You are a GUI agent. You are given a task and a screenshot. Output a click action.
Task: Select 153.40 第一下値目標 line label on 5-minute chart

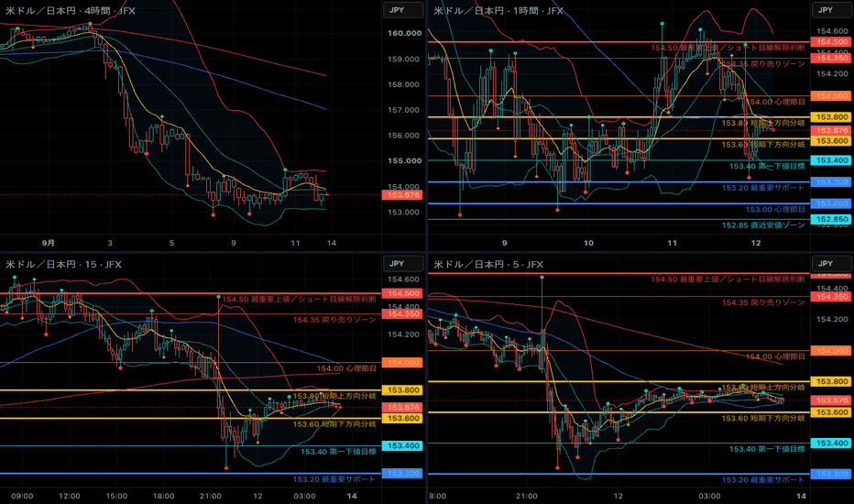(x=767, y=449)
